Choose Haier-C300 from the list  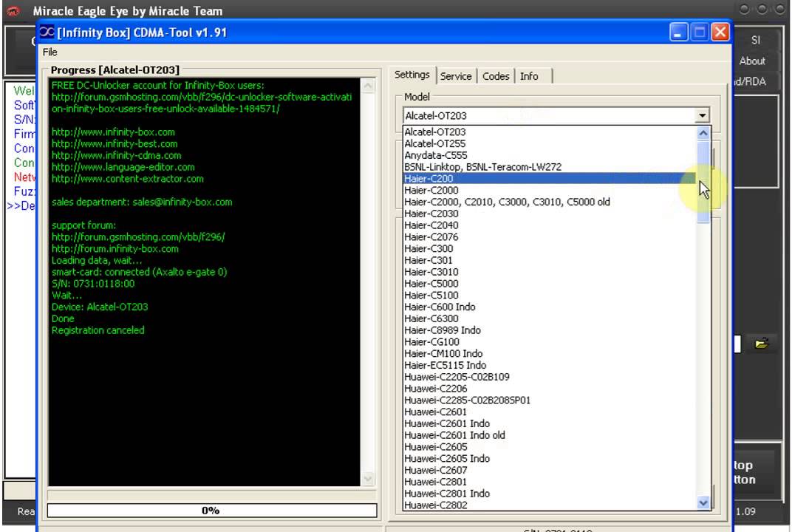click(549, 248)
